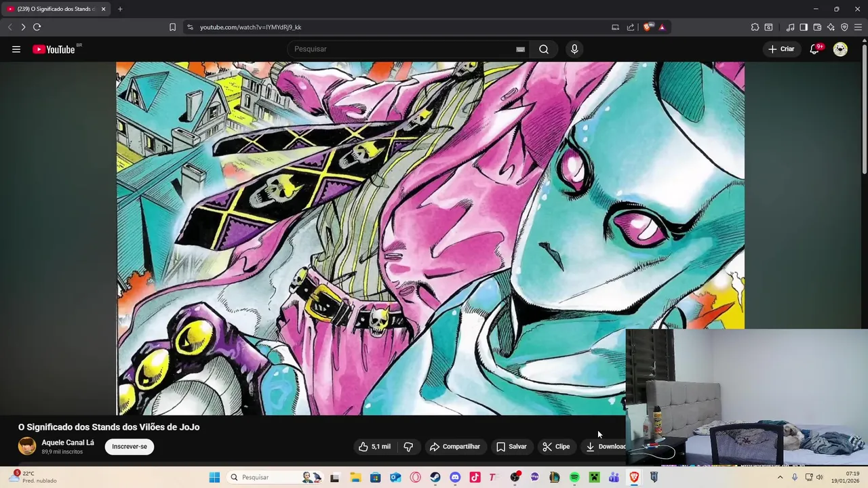This screenshot has width=868, height=488.
Task: Close the YouTube browser tab
Action: click(x=103, y=9)
